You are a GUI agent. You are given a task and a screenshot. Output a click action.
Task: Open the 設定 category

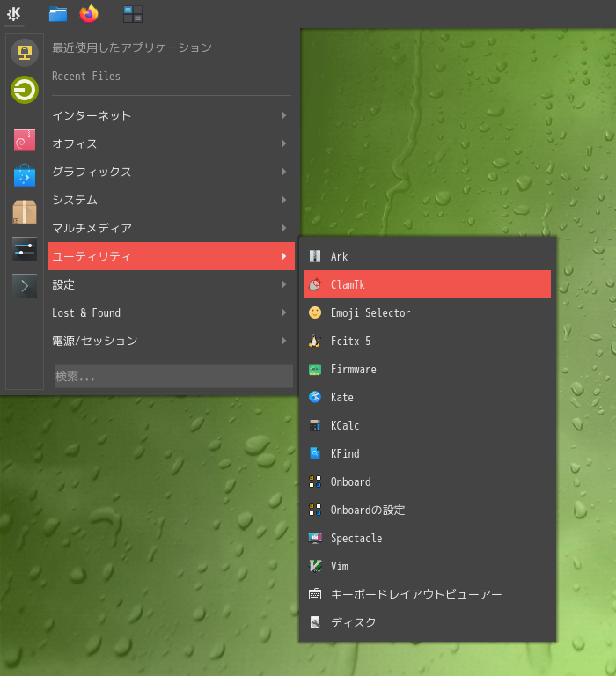[x=171, y=284]
